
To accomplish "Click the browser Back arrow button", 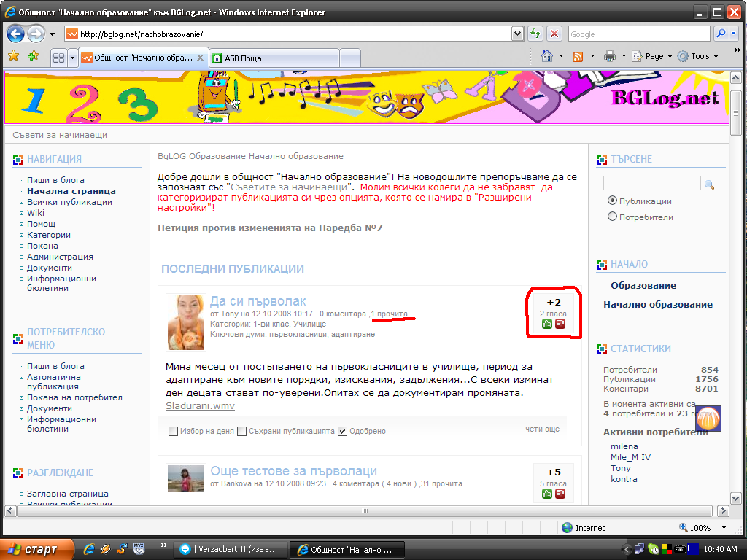I will (16, 34).
